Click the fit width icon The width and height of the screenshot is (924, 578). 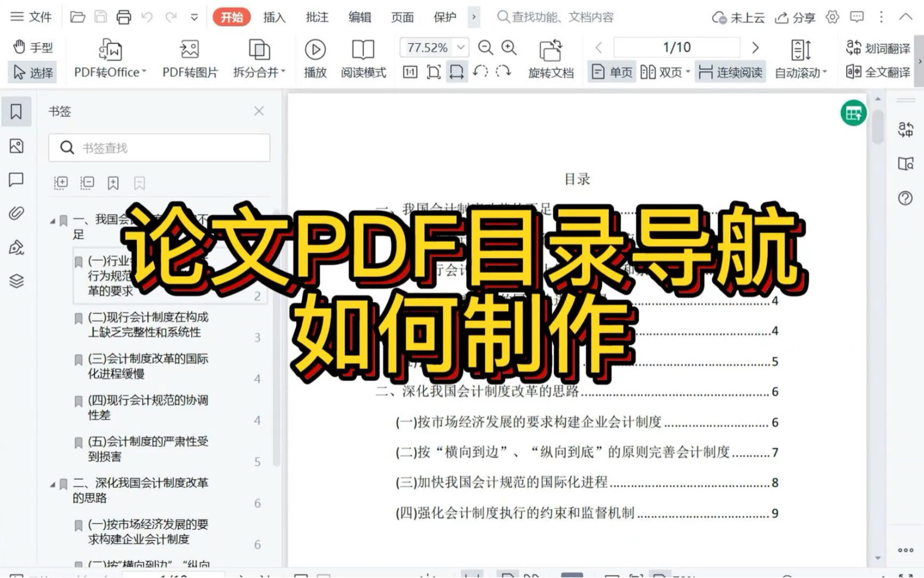point(456,72)
